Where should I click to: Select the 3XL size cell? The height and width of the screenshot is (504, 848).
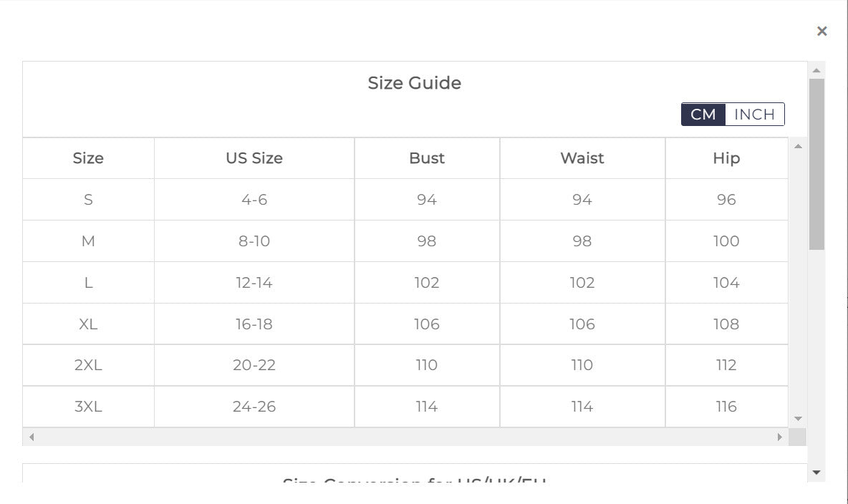click(88, 407)
